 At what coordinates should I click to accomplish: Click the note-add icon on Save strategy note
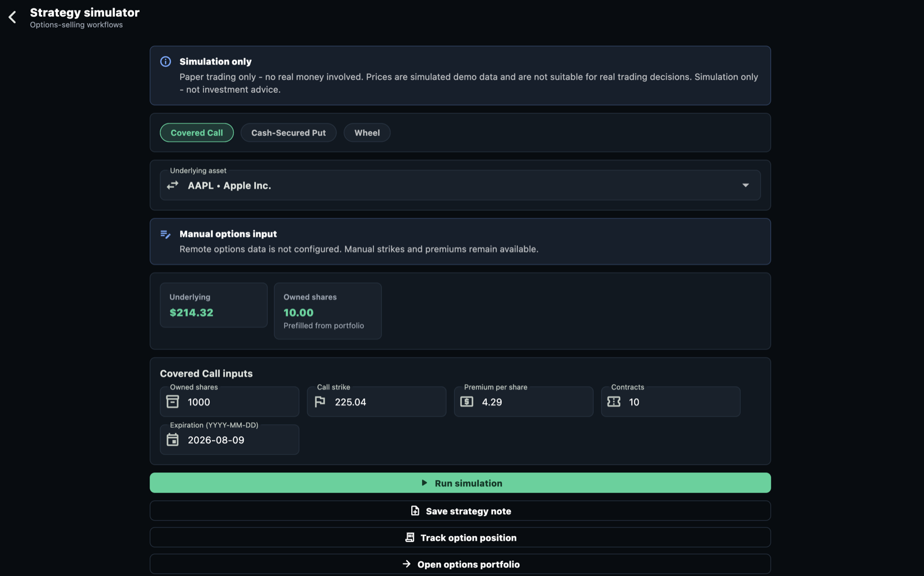(x=415, y=511)
